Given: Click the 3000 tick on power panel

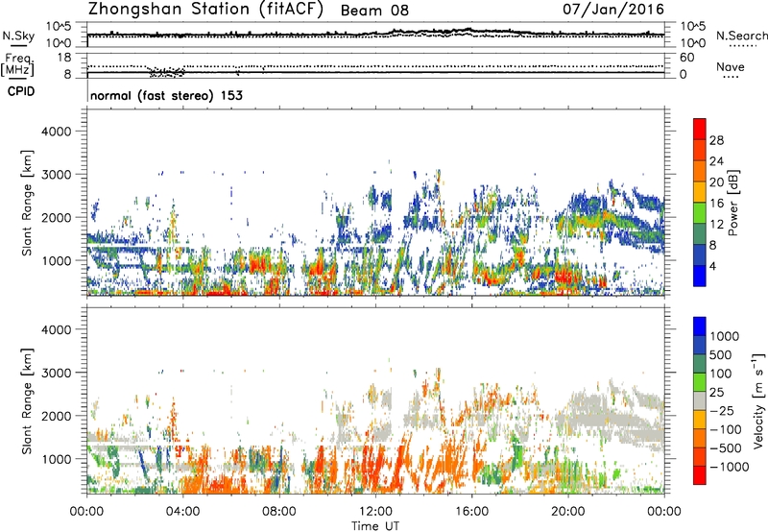Looking at the screenshot, I should [x=56, y=175].
